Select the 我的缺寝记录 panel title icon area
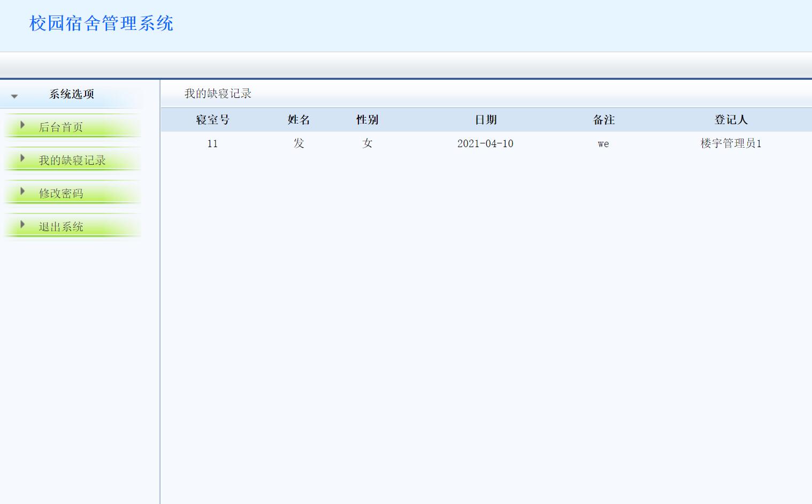The image size is (812, 504). (x=218, y=93)
